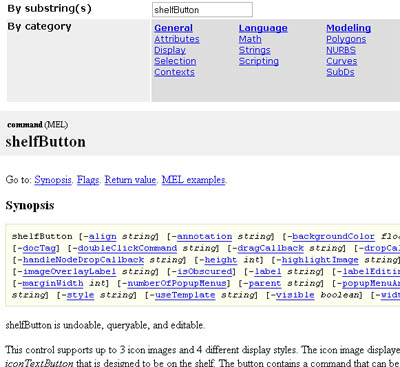
Task: Click the -align flag link
Action: click(x=103, y=236)
